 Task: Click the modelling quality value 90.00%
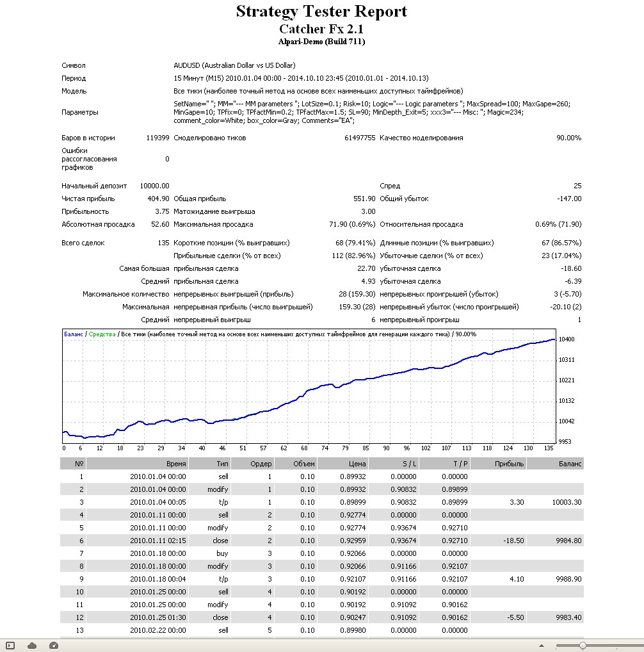pos(569,138)
